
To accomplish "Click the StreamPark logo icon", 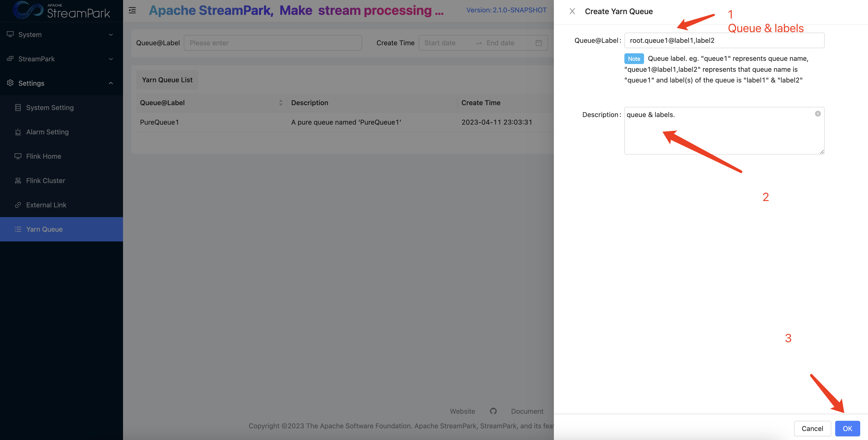I will (x=28, y=10).
